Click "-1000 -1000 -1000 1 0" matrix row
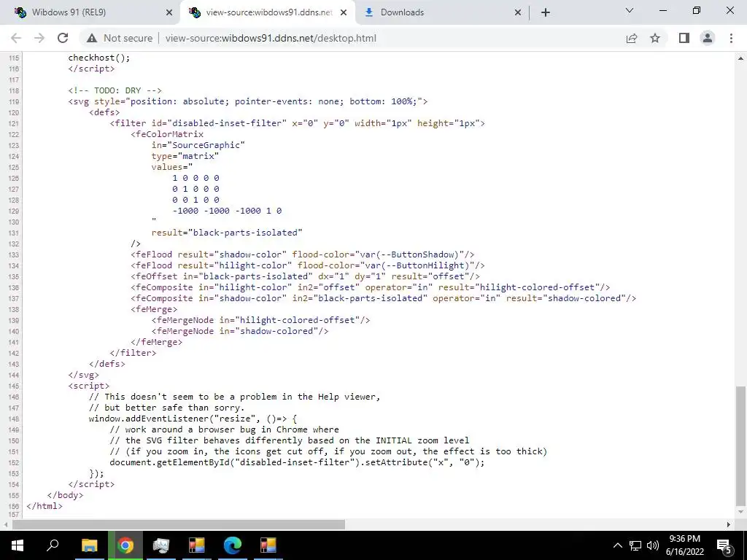 point(227,211)
